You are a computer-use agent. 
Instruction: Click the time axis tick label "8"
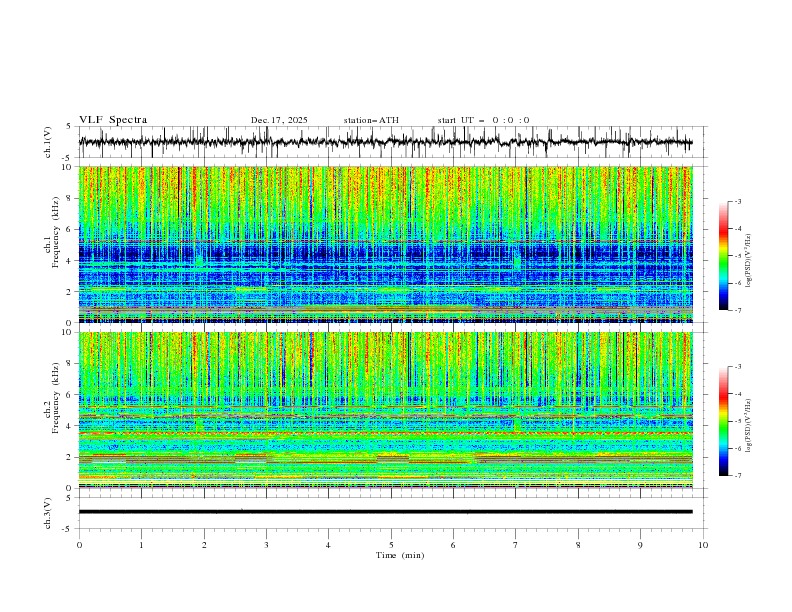578,545
